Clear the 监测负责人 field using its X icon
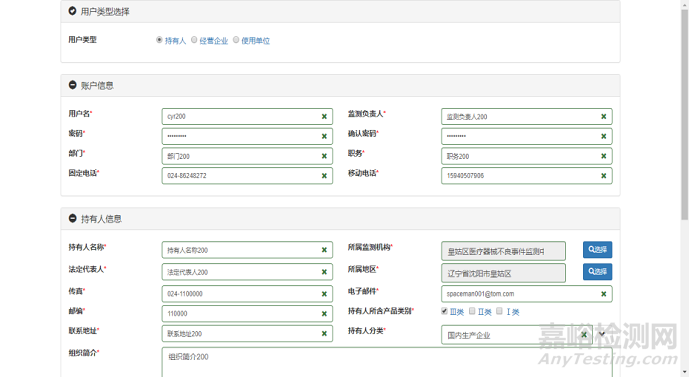689x377 pixels. pyautogui.click(x=604, y=116)
